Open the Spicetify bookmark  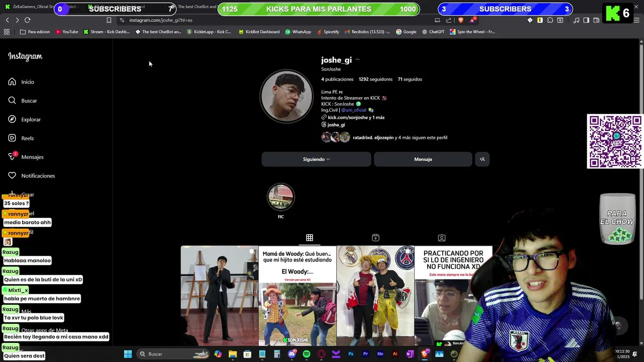(328, 32)
